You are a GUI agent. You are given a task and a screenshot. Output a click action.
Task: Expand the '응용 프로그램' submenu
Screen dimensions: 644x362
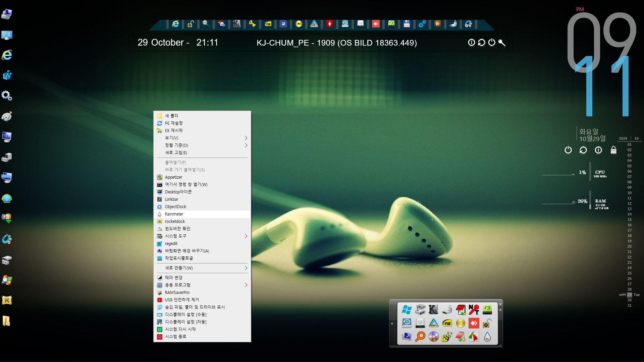pyautogui.click(x=202, y=285)
